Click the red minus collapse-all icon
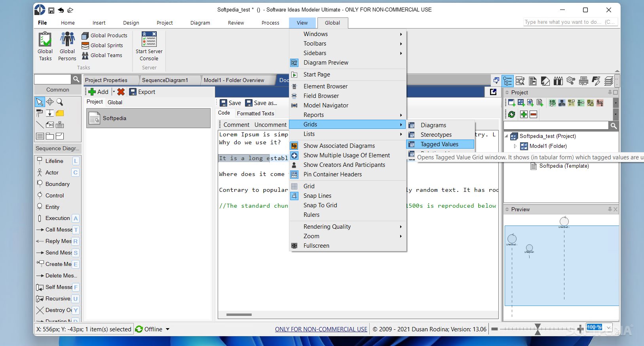644x346 pixels. point(533,115)
